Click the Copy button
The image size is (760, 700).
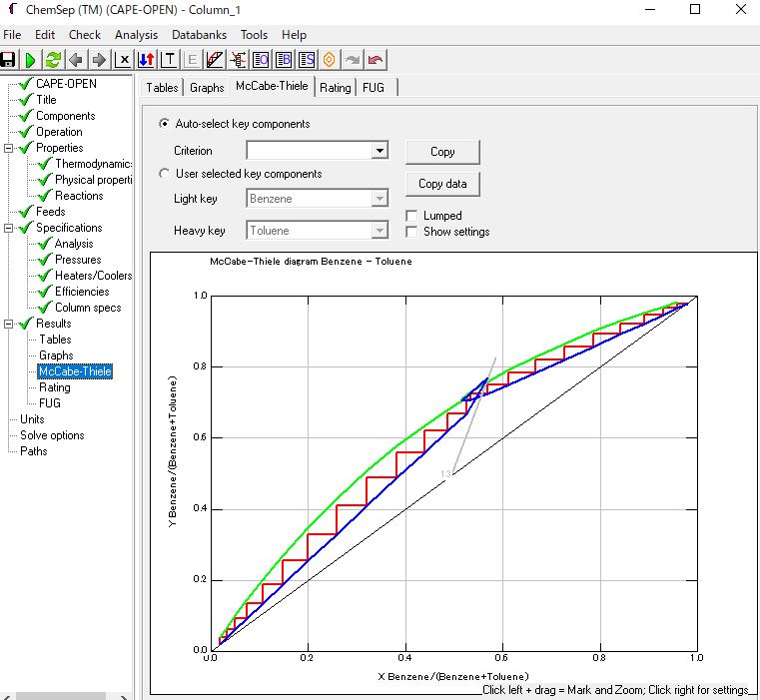442,152
